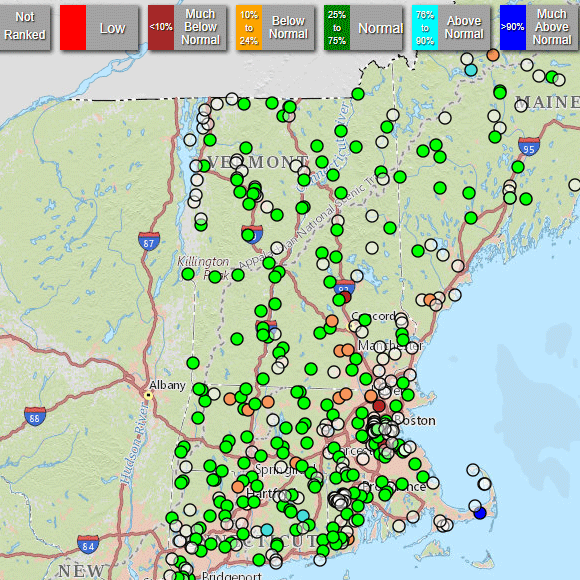The image size is (580, 580).
Task: Click the Interstate 88 shield
Action: point(35,416)
